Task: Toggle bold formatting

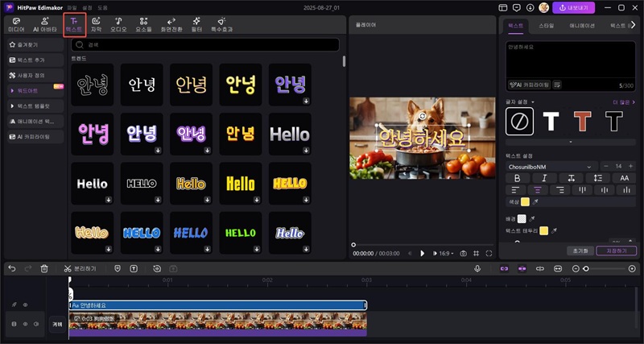Action: 518,178
